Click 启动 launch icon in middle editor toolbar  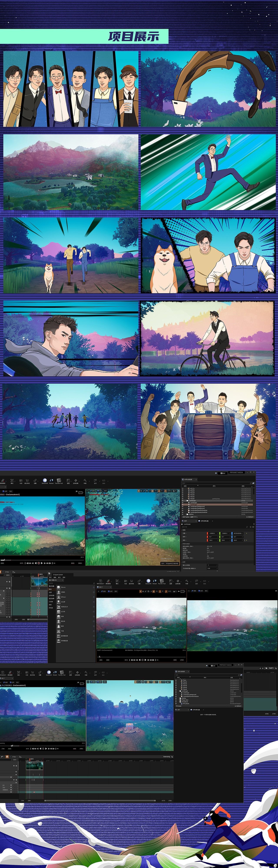[x=204, y=581]
